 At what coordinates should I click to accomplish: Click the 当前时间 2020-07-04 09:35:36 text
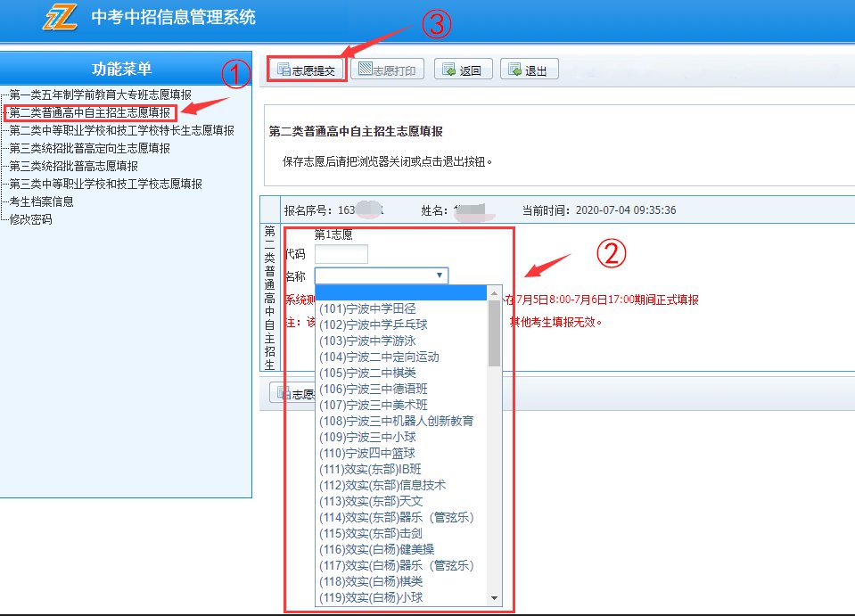click(x=599, y=210)
